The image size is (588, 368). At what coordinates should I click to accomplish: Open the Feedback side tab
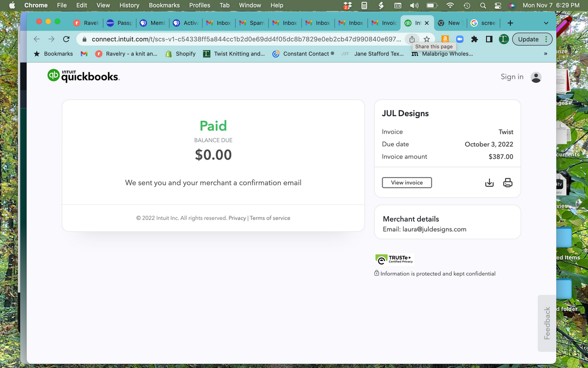[547, 323]
